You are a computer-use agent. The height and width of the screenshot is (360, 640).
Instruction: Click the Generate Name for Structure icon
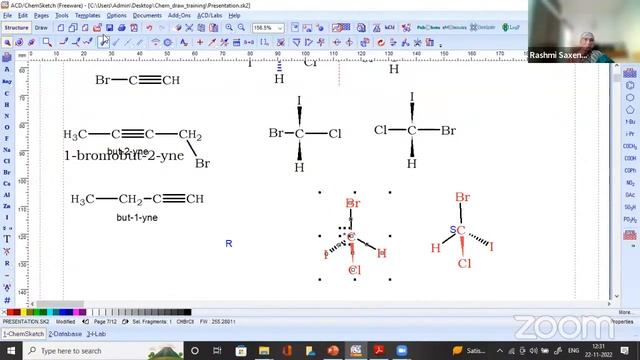(430, 42)
